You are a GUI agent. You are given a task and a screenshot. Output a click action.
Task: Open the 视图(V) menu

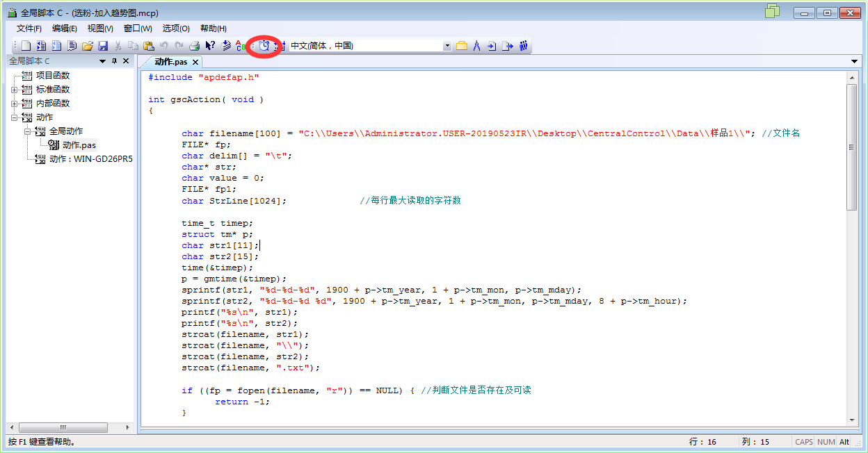pos(99,28)
